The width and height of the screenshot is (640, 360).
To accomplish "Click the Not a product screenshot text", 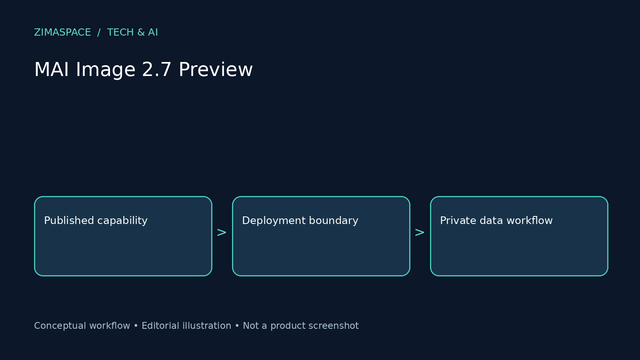I will 301,326.
